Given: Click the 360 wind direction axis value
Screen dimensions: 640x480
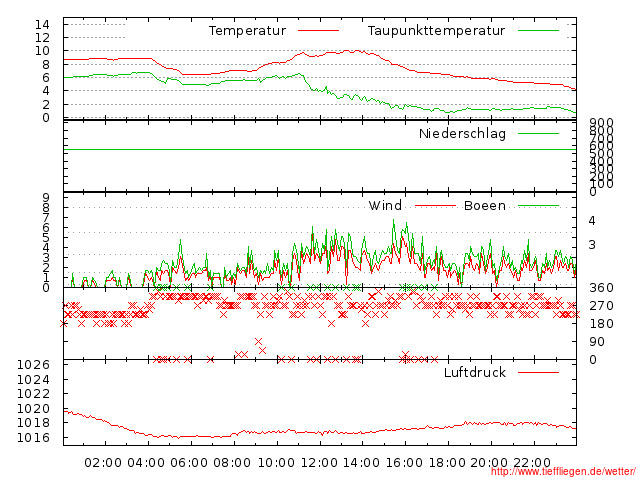Looking at the screenshot, I should pos(601,288).
